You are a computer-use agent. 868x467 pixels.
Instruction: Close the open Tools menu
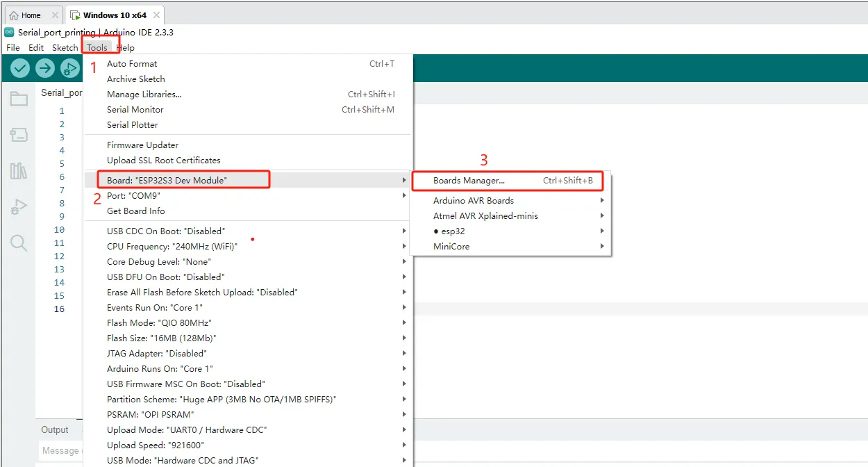pos(97,47)
